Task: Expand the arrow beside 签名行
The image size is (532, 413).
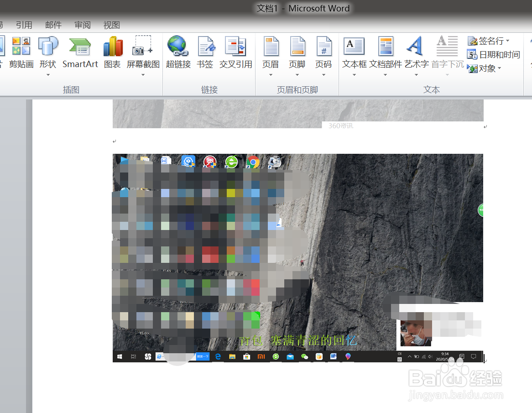Action: point(507,41)
